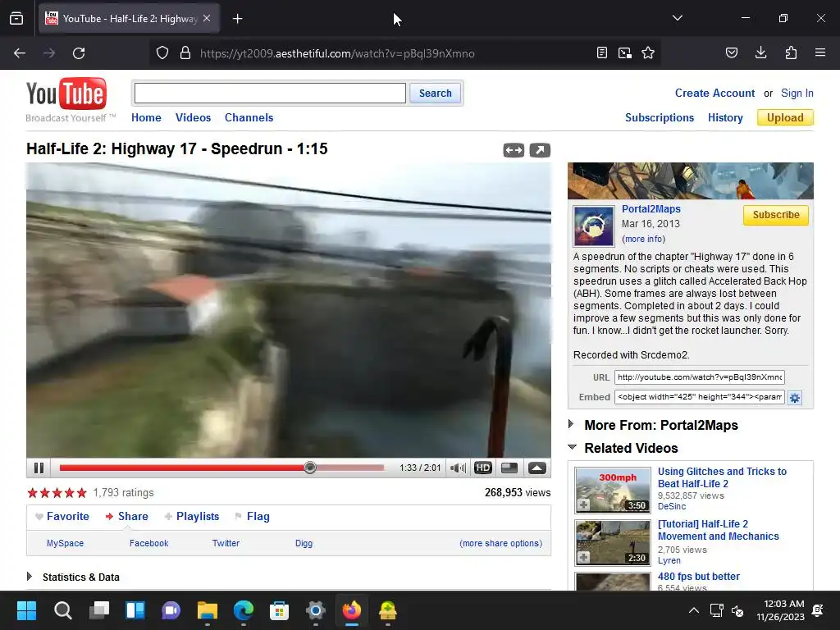Open the pop-up menu arrow in player
The width and height of the screenshot is (840, 630).
click(x=536, y=468)
